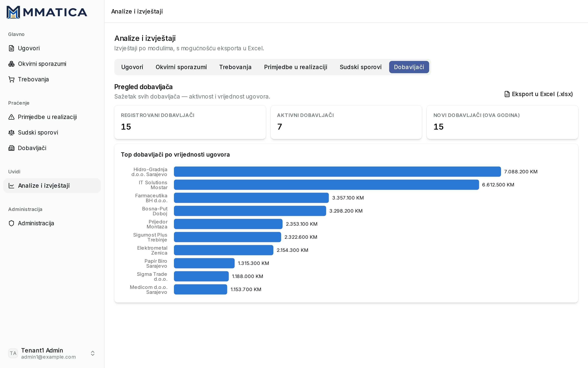Screen dimensions: 588x368
Task: Click the Ugovori document icon in sidebar
Action: [x=11, y=48]
